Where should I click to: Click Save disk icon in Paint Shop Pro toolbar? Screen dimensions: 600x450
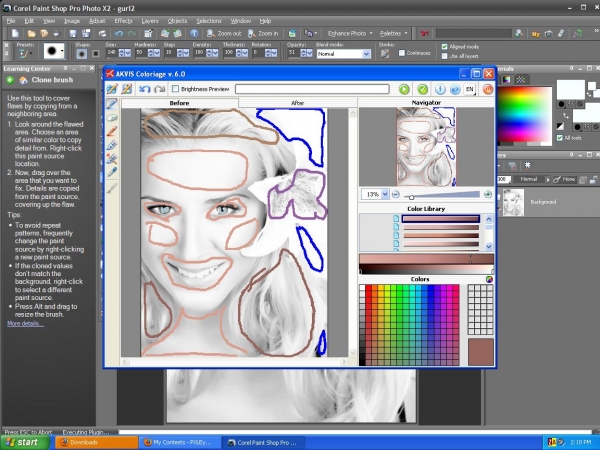(73, 34)
